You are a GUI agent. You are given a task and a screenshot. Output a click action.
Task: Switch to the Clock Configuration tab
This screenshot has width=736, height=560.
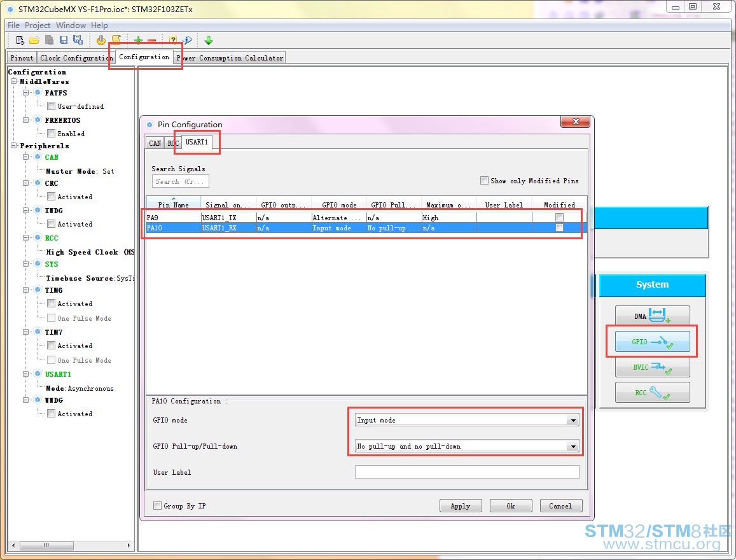[76, 58]
